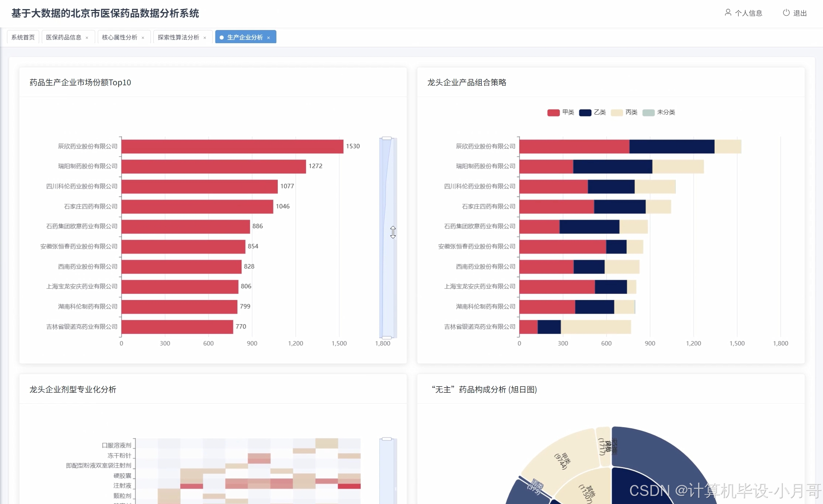Viewport: 823px width, 504px height.
Task: Open the 个人信息 user icon
Action: [x=728, y=13]
